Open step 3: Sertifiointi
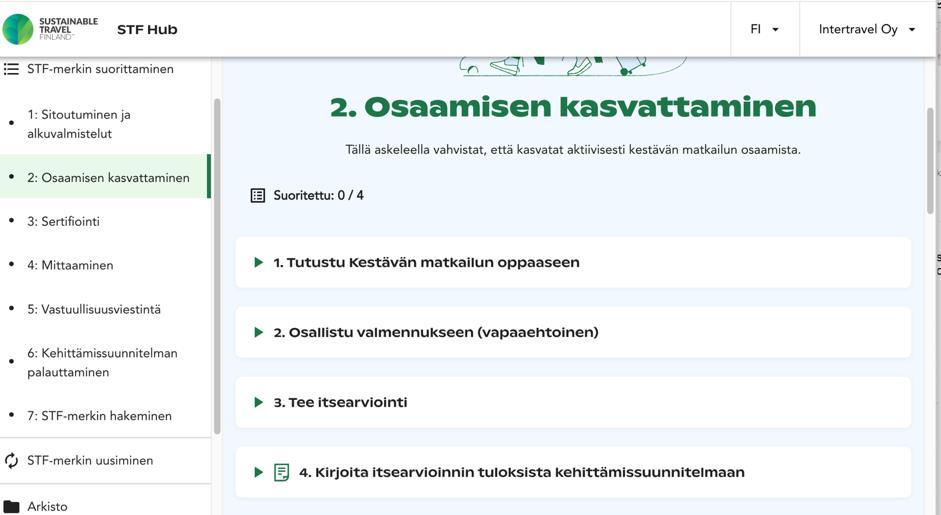The width and height of the screenshot is (941, 515). [64, 221]
